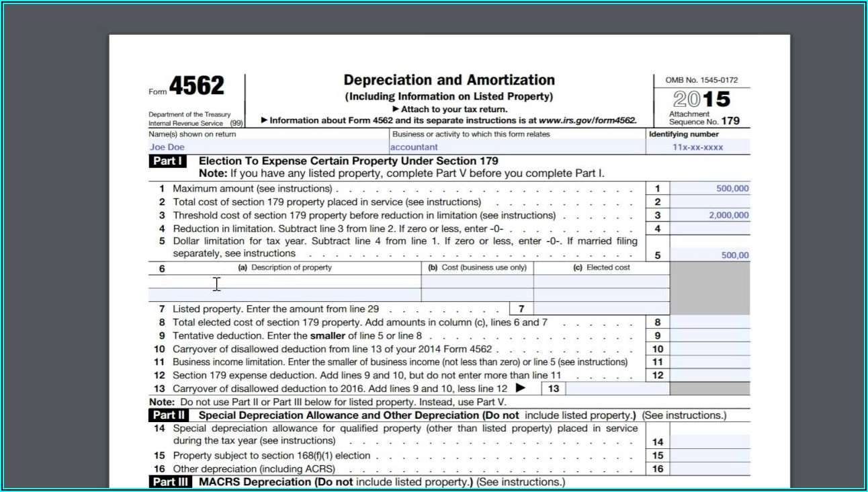Select line 9 tentative deduction field
This screenshot has height=492, width=868.
[x=710, y=335]
